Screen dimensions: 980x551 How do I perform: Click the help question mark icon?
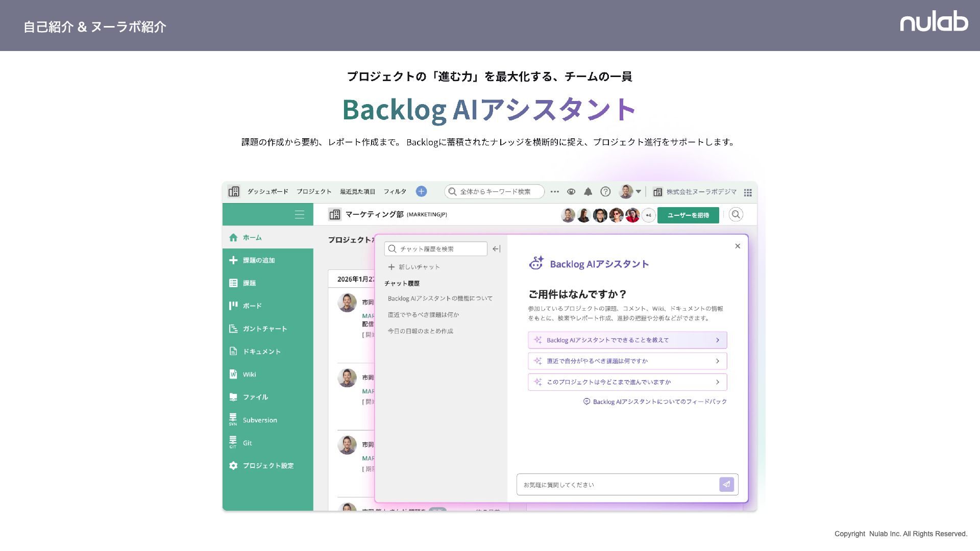(605, 192)
